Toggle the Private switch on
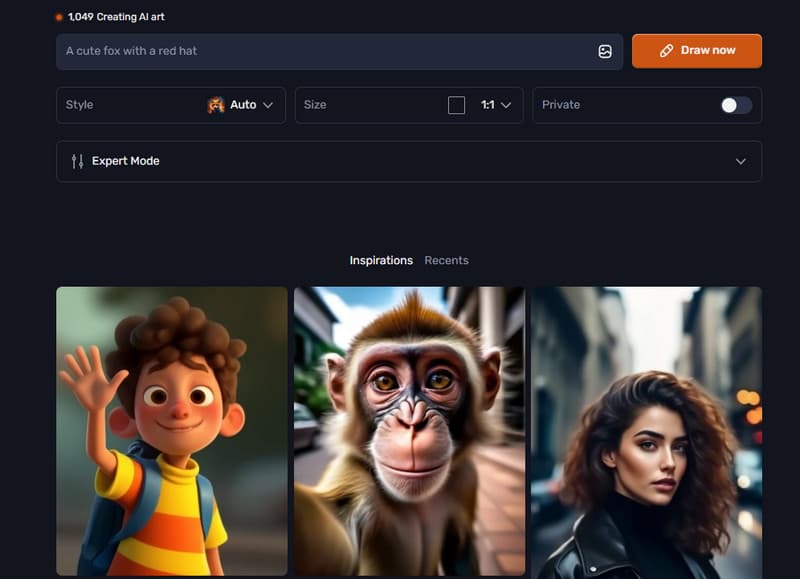Viewport: 800px width, 579px height. coord(736,105)
